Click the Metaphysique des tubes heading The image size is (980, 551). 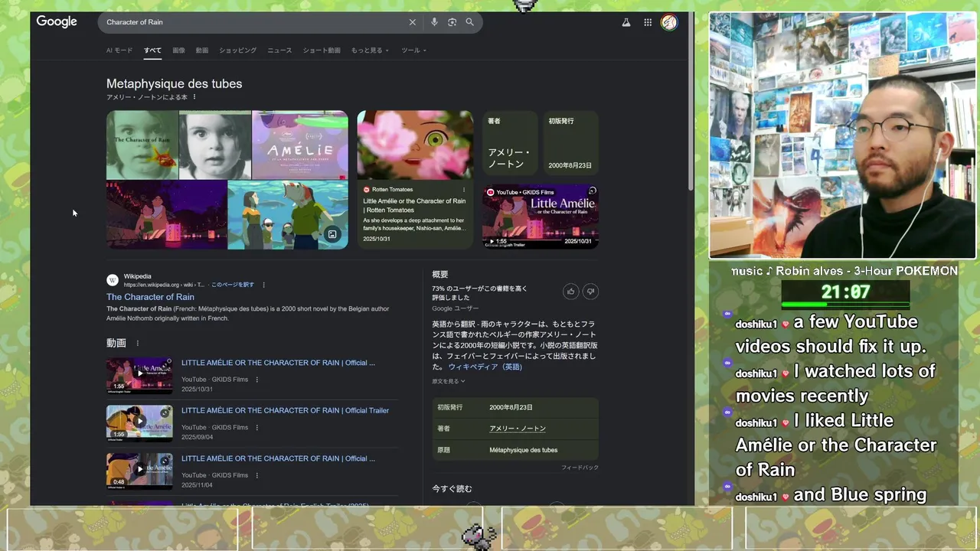point(174,83)
